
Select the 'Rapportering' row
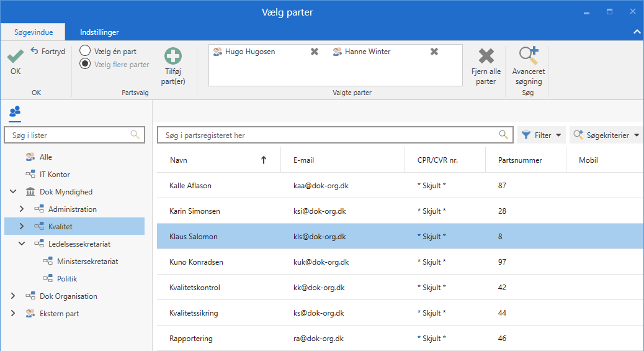click(400, 339)
